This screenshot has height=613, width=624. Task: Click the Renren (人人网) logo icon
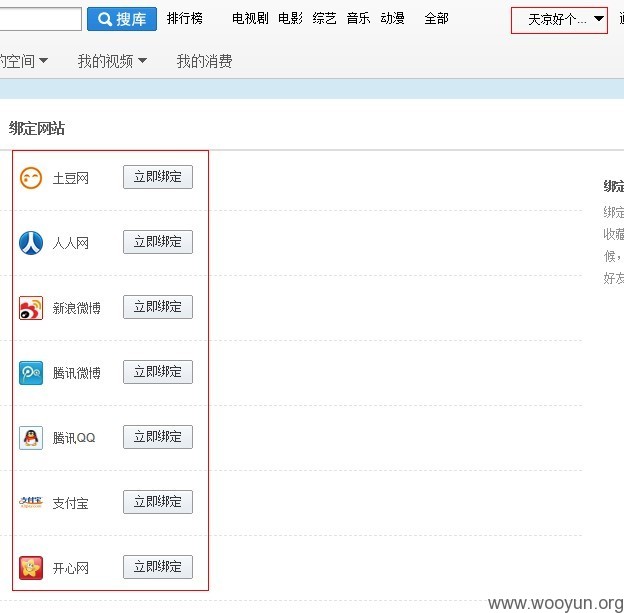31,242
